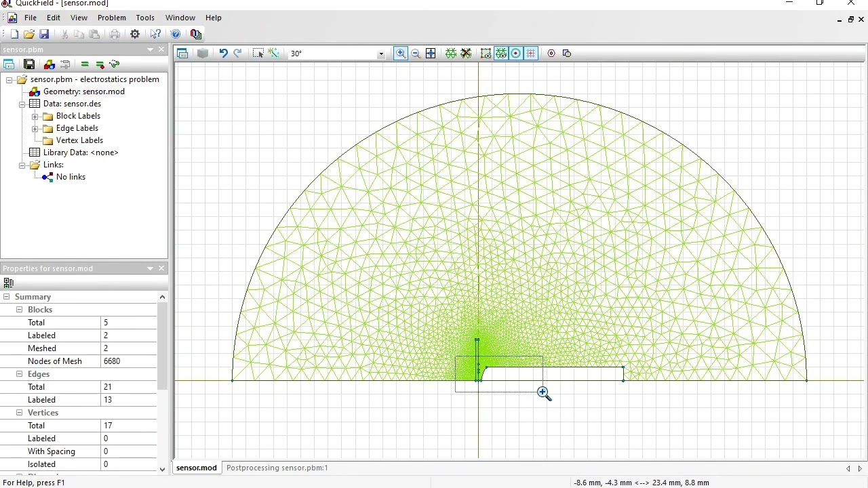Save problem in sensor.pbm panel toolbar
Viewport: 868px width, 488px height.
[29, 64]
